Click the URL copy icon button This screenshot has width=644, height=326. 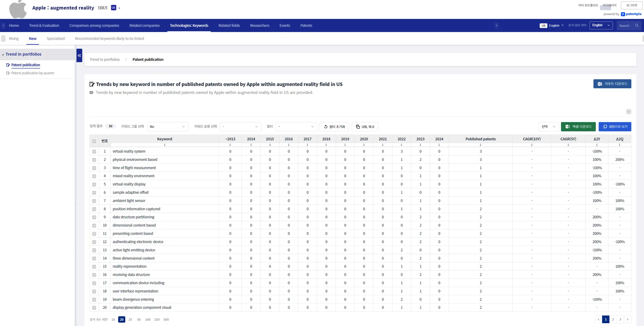pyautogui.click(x=365, y=127)
